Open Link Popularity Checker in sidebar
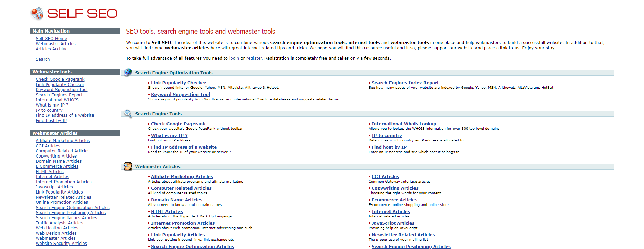The image size is (644, 249). pyautogui.click(x=60, y=85)
